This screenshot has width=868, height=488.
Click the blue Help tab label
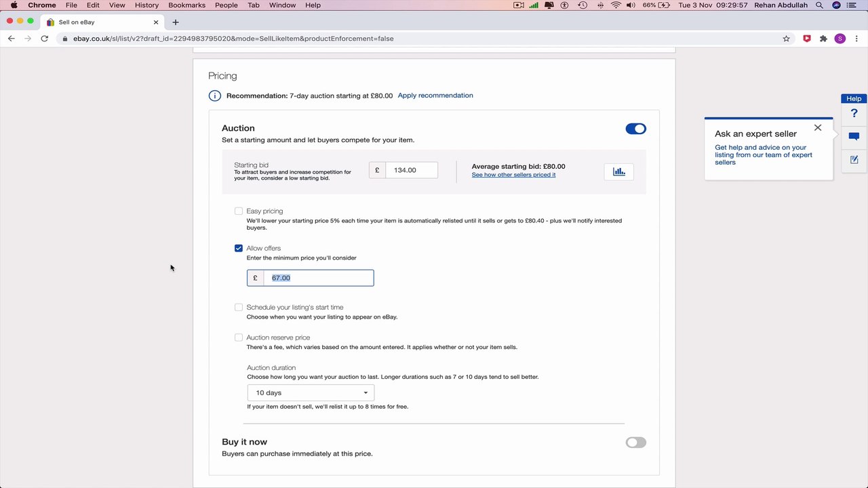(x=854, y=99)
